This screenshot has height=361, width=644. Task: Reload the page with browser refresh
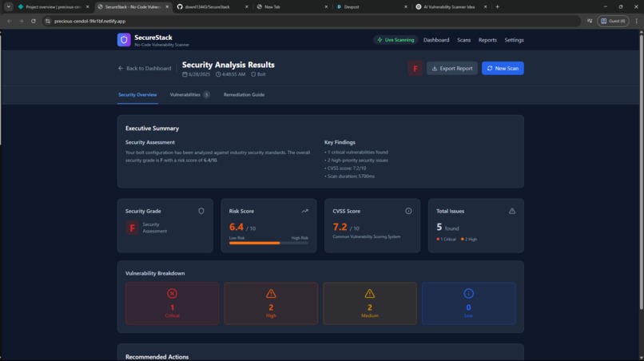click(34, 21)
